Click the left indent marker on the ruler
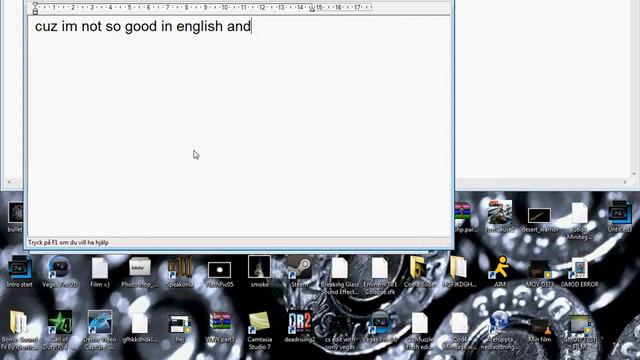 tap(36, 8)
